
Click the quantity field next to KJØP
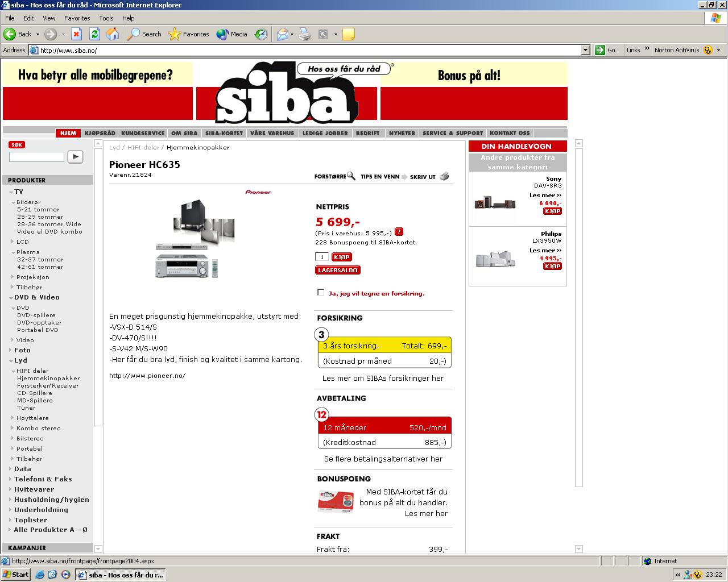[322, 257]
